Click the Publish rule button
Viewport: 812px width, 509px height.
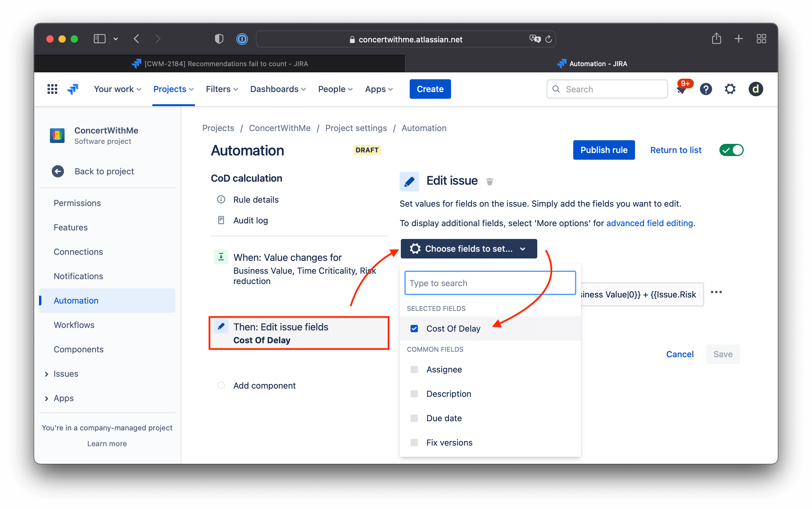(x=604, y=150)
